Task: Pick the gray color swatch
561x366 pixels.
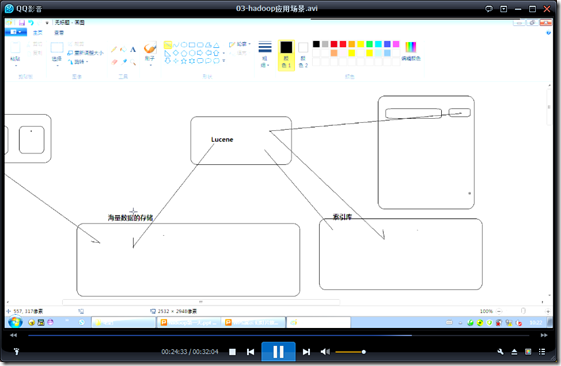Action: point(325,44)
